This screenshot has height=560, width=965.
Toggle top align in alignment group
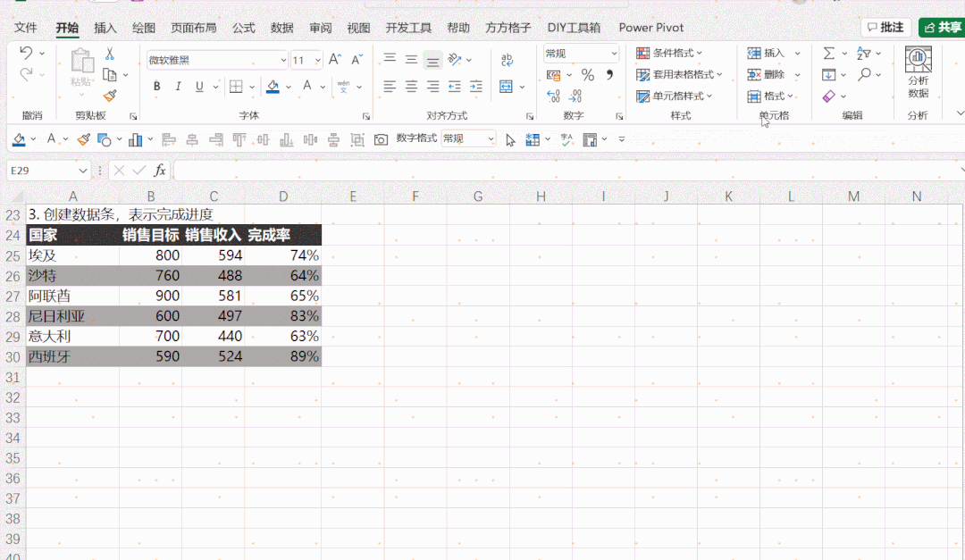point(390,60)
